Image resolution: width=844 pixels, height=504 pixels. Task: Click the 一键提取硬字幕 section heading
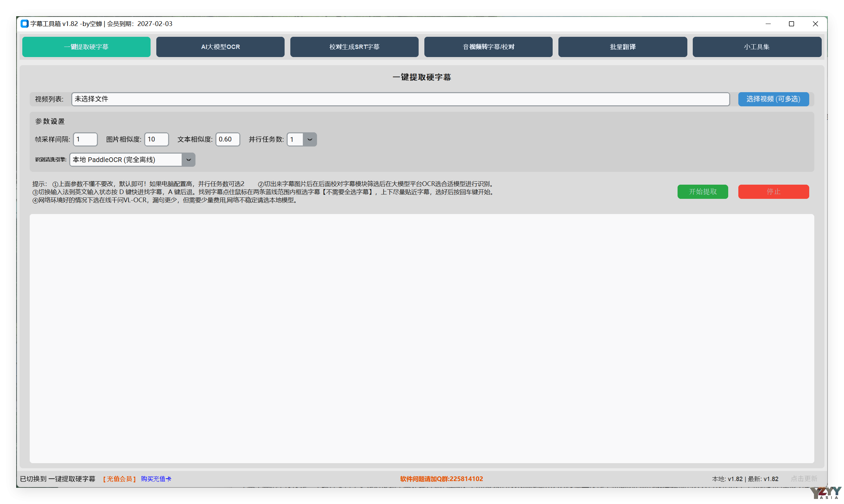coord(422,77)
